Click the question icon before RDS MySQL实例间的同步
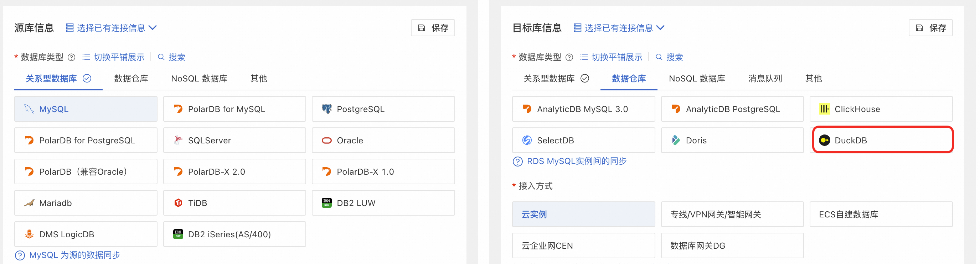Viewport: 980px width, 264px height. coord(517,162)
